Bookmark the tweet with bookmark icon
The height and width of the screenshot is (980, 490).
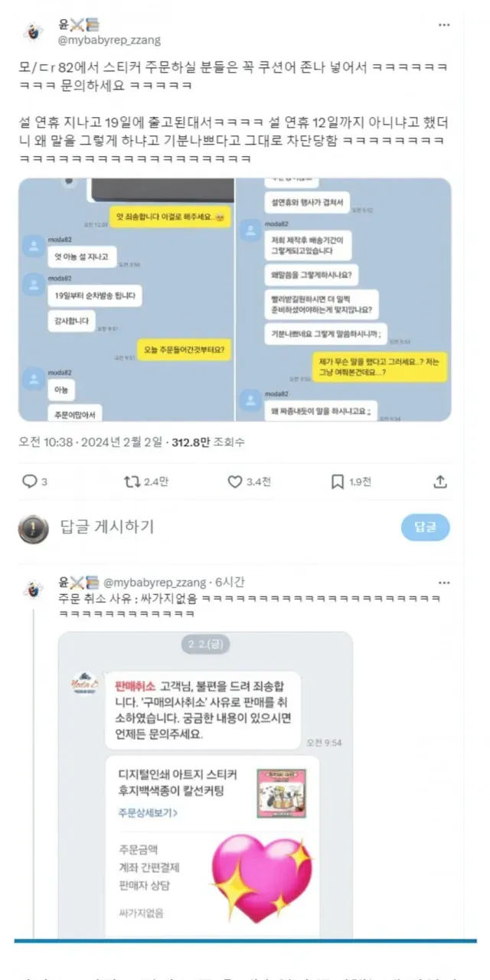338,482
